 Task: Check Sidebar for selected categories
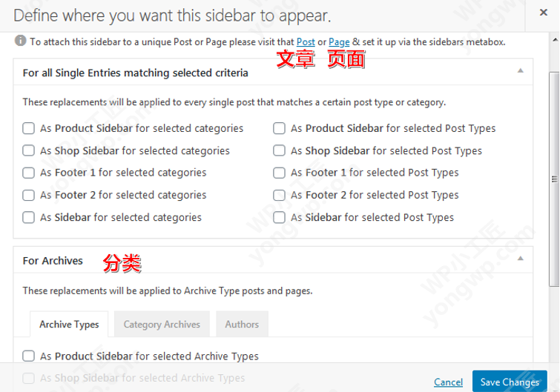click(29, 217)
